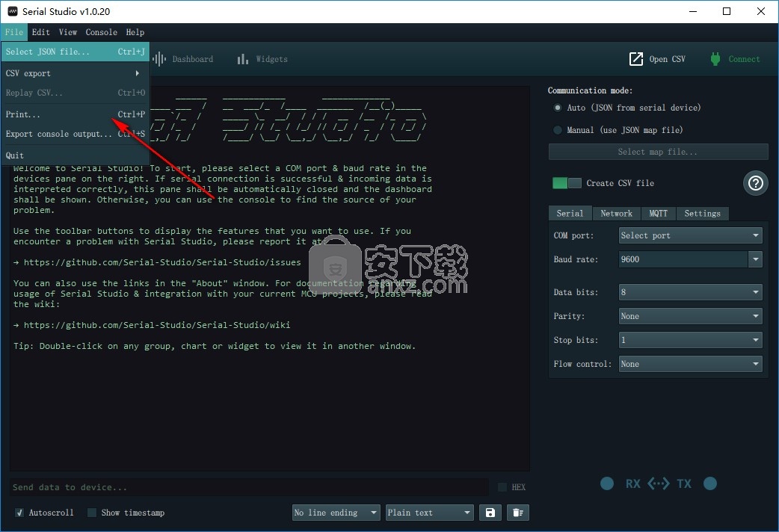
Task: Click the green Connect plug icon
Action: (715, 59)
